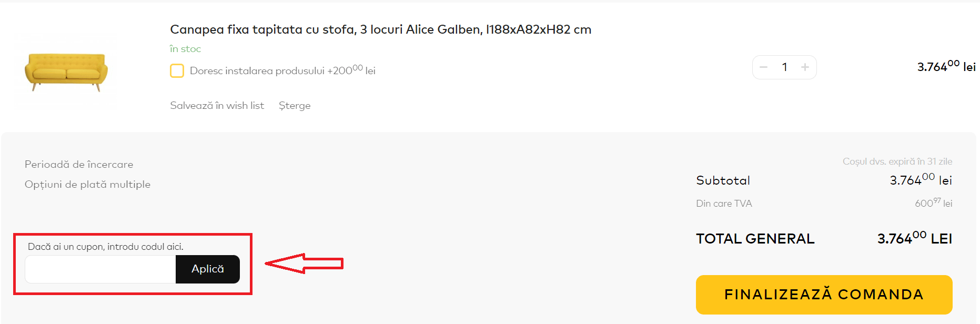Click the red arrow pointing at coupon box

click(x=304, y=264)
